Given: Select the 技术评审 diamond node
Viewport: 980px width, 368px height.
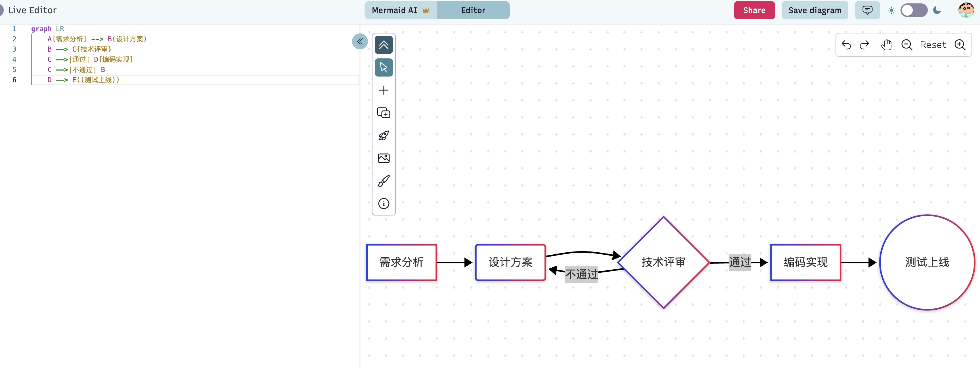Looking at the screenshot, I should 663,263.
